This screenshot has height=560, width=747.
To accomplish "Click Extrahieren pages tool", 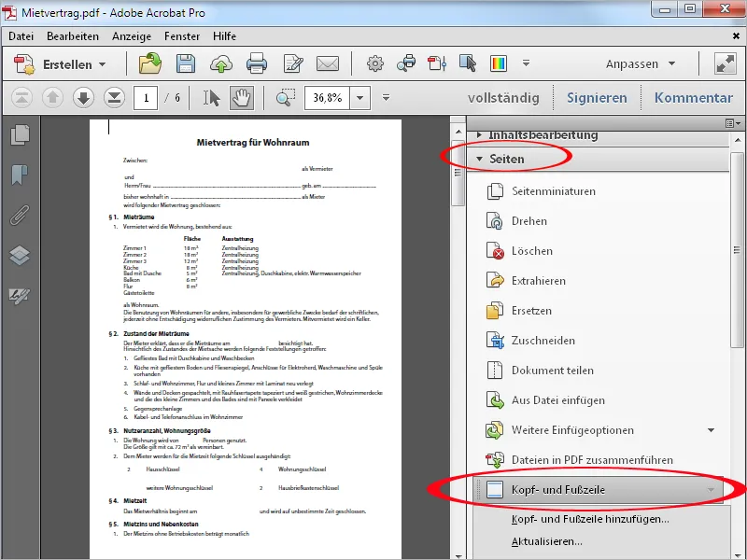I will (527, 281).
